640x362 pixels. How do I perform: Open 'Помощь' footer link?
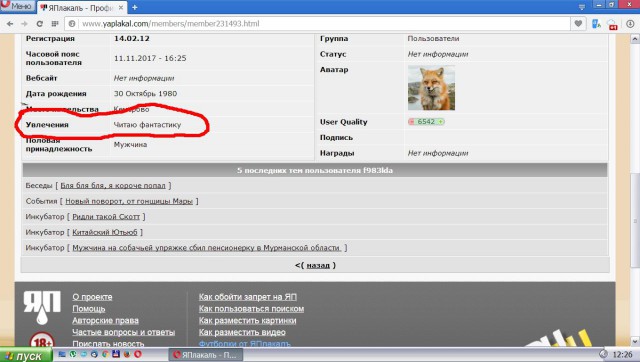89,309
